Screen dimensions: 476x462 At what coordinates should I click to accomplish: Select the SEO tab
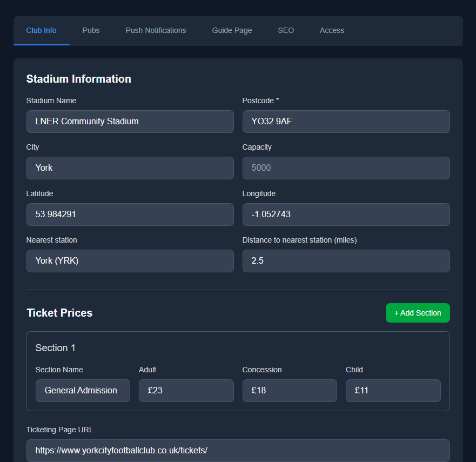286,30
